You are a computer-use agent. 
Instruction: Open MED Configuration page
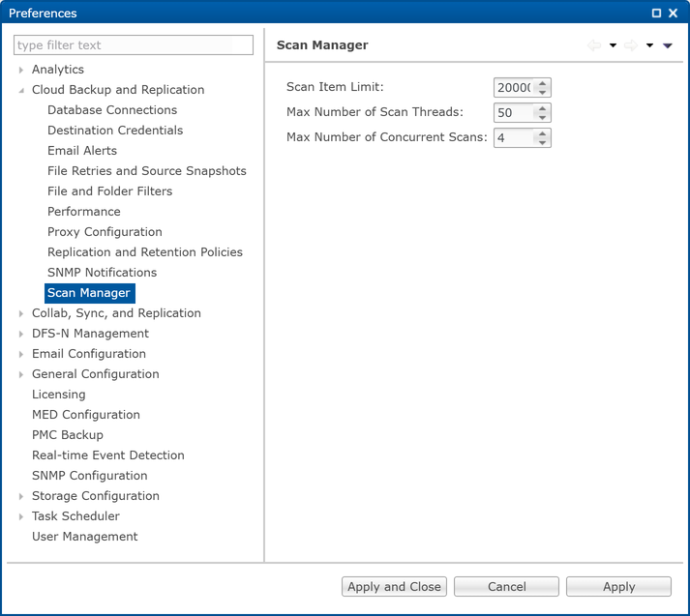(x=86, y=415)
